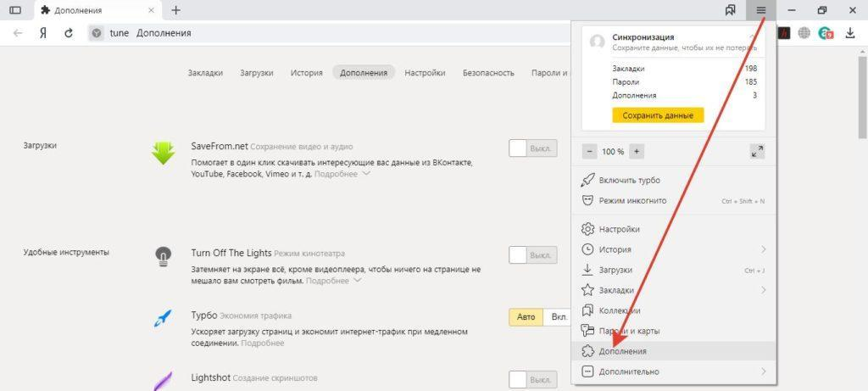
Task: Reload the page
Action: 68,33
